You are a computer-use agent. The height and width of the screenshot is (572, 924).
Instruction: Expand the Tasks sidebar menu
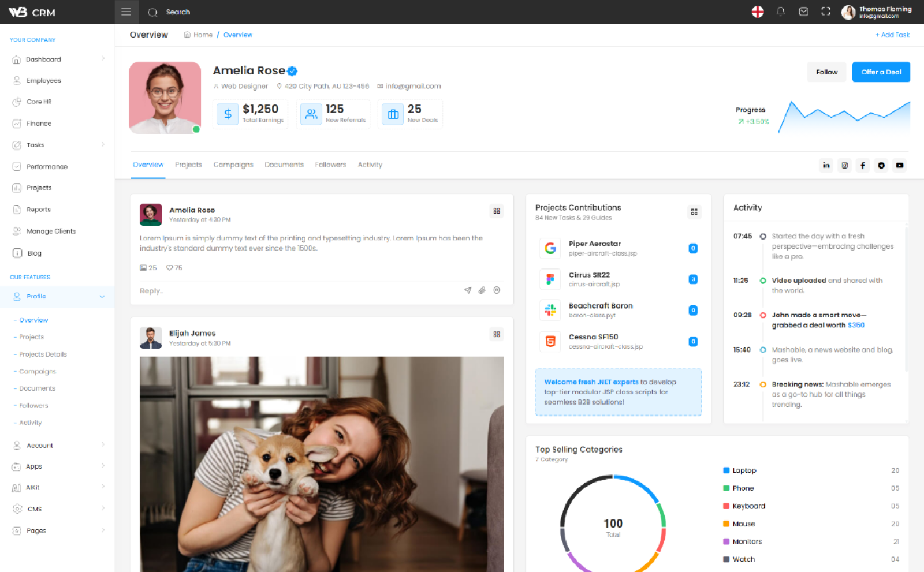[57, 145]
